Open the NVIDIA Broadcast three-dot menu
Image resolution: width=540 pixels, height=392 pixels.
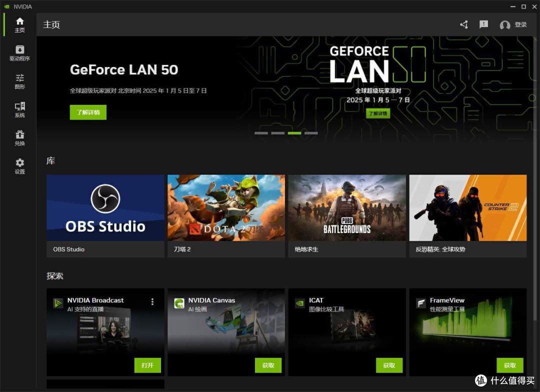152,302
